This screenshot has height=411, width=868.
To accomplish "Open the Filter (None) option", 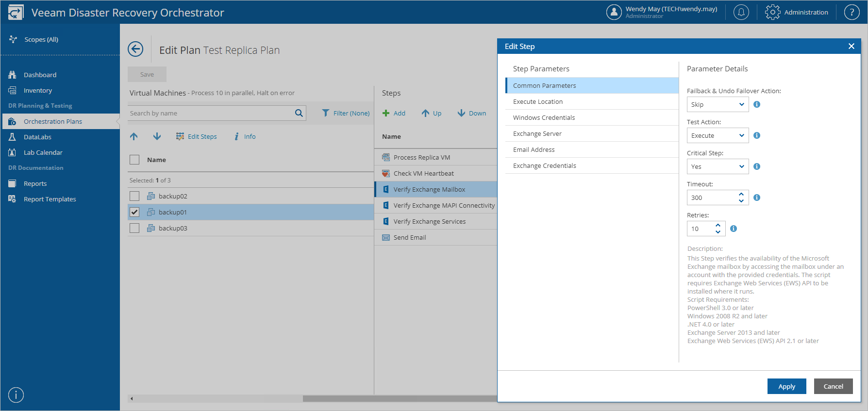I will coord(346,113).
